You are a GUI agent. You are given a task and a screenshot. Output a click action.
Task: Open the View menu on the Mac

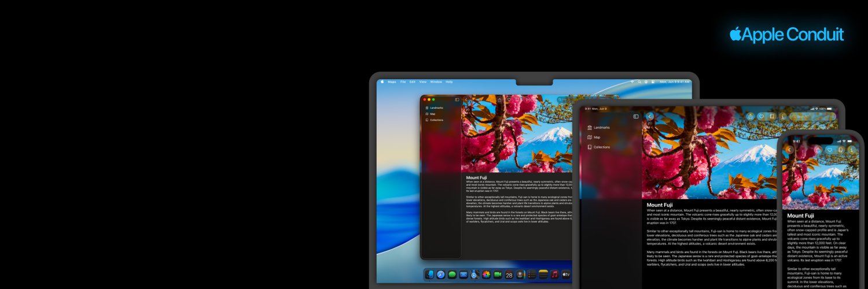tap(422, 82)
